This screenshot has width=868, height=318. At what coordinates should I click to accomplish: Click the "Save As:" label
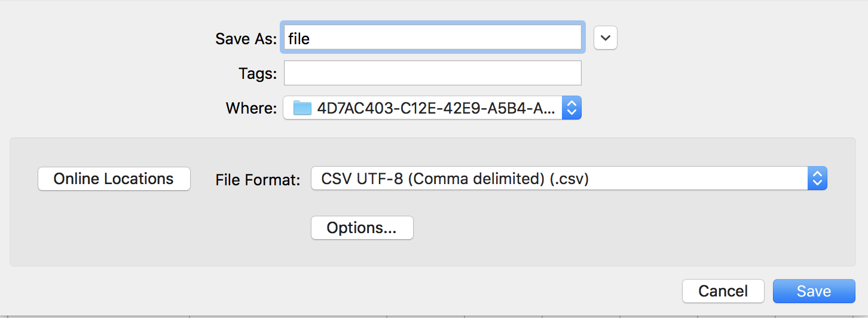tap(246, 39)
